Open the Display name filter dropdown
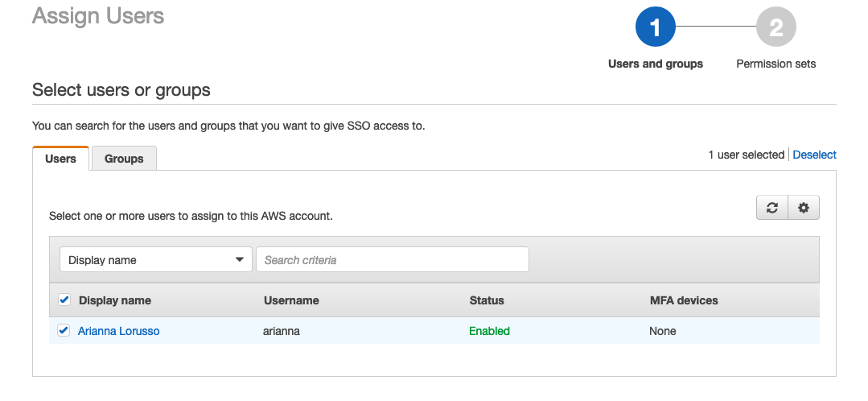868x401 pixels. [156, 260]
